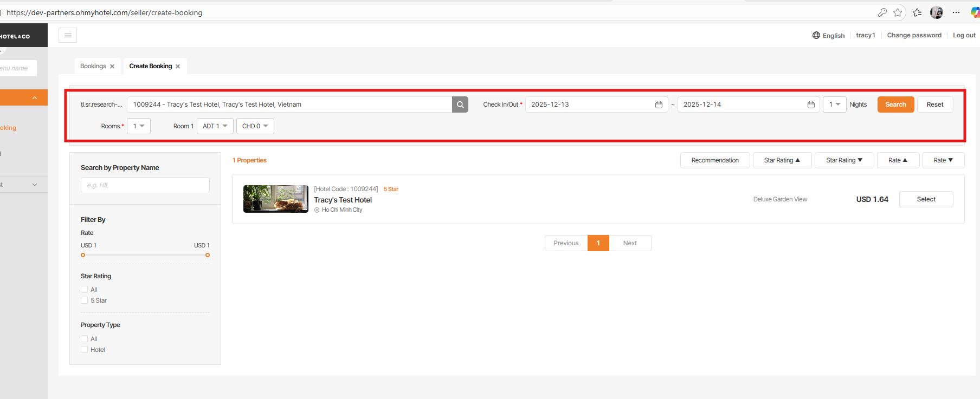Open the ADT 1 adults dropdown

(x=215, y=126)
